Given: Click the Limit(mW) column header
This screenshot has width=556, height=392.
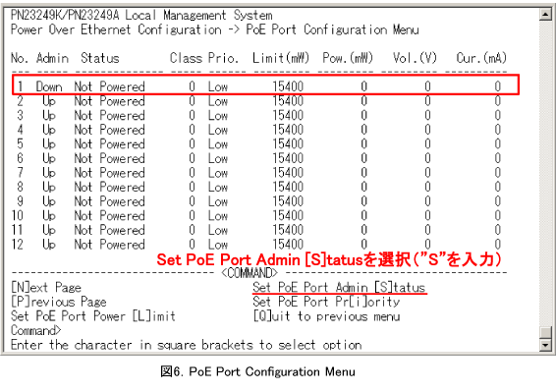Looking at the screenshot, I should point(281,58).
